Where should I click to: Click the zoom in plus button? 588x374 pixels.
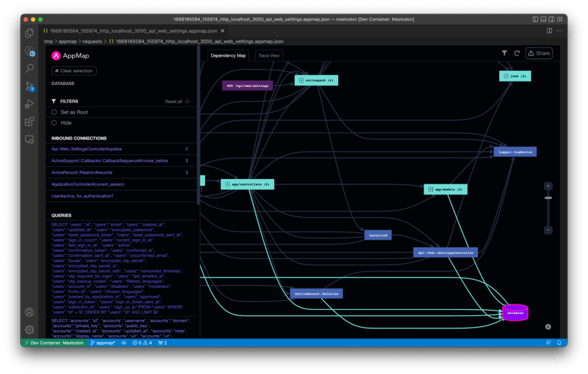click(x=548, y=186)
